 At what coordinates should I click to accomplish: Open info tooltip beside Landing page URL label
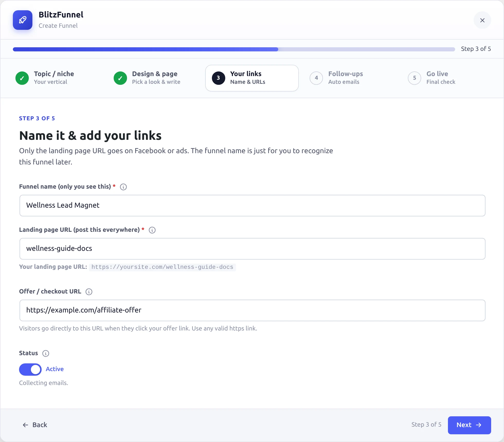coord(152,230)
